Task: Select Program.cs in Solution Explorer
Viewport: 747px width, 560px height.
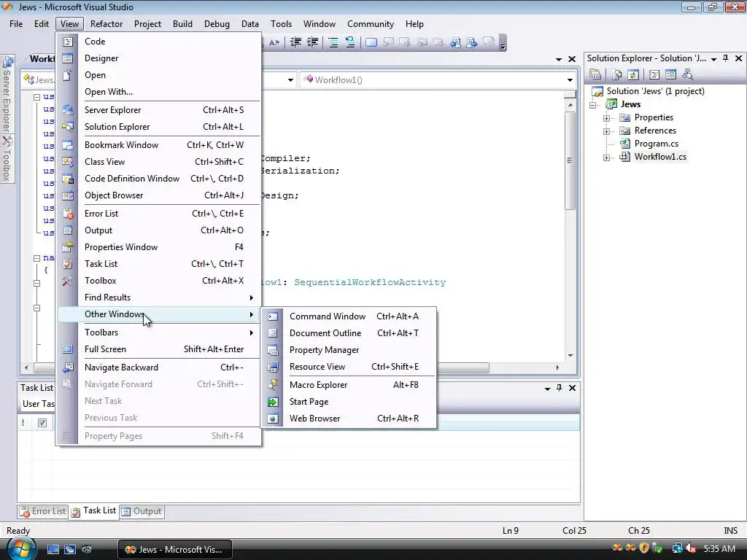Action: tap(656, 144)
